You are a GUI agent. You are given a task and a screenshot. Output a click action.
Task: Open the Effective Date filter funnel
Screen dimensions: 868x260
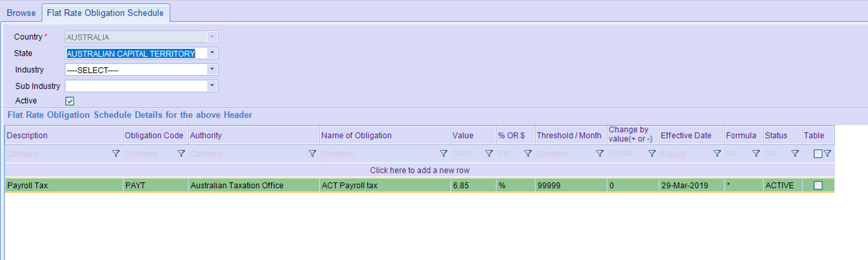pos(717,154)
